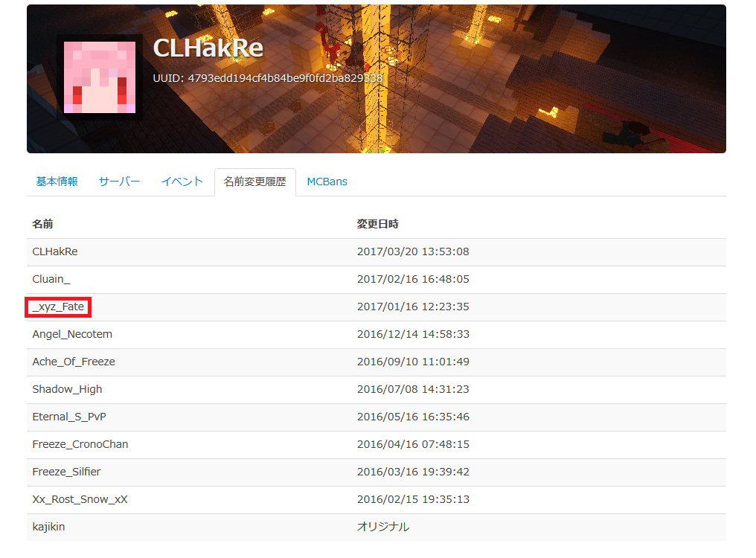This screenshot has height=558, width=756.
Task: Click date 2016/09/10 11:01:49
Action: 413,362
